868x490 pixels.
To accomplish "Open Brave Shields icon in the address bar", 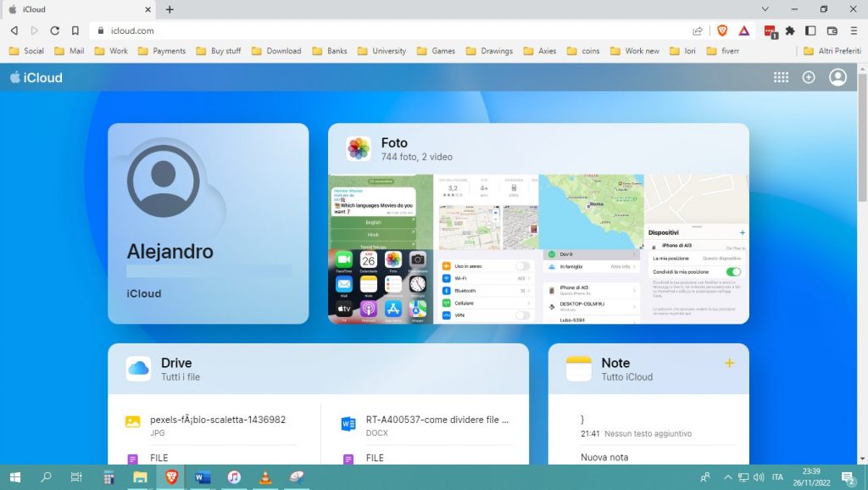I will (721, 29).
